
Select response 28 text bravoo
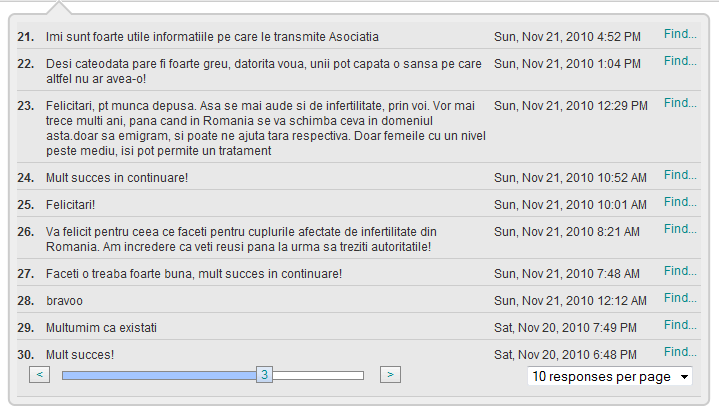pos(64,301)
